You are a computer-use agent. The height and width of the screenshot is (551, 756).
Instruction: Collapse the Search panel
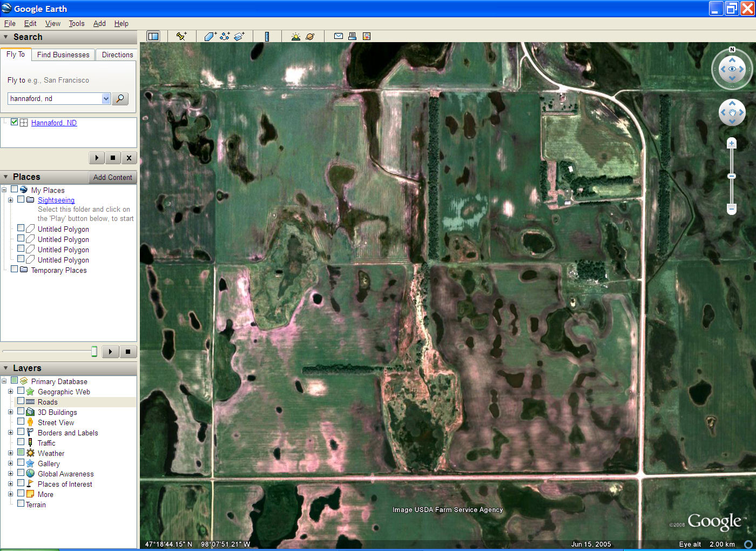6,37
